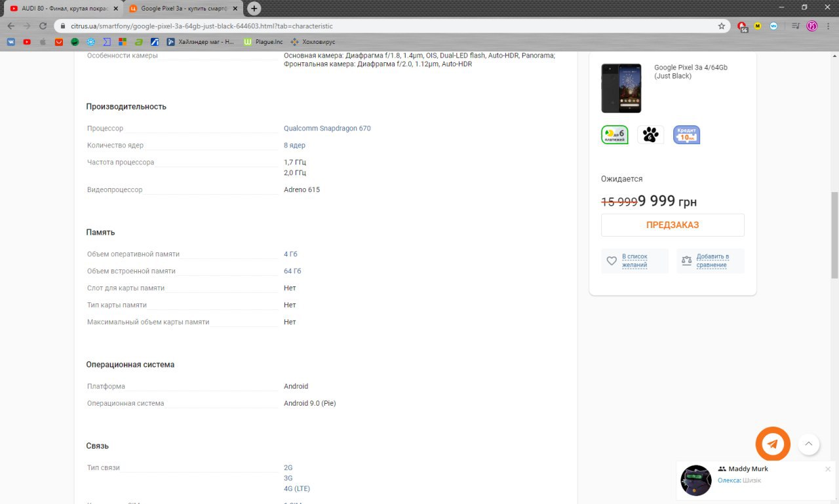Viewport: 839px width, 504px height.
Task: Open the black paw-print payment badge
Action: (x=650, y=135)
